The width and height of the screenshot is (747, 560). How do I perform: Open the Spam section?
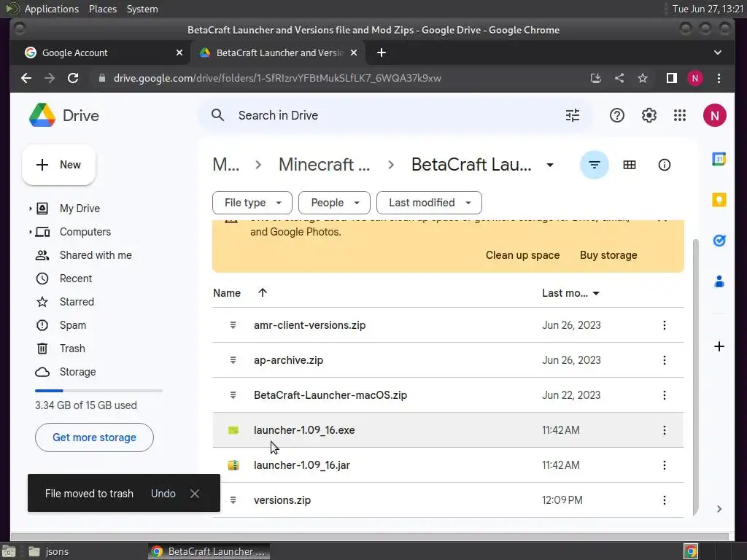coord(73,325)
